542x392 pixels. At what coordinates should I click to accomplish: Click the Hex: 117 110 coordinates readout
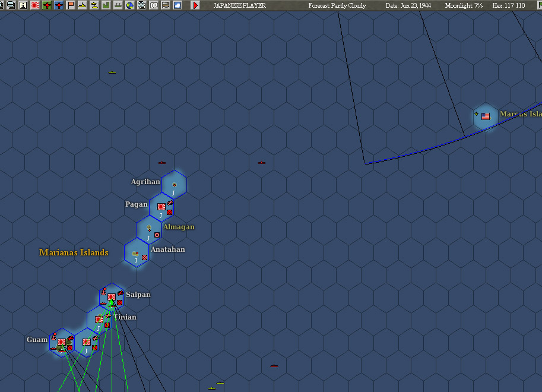point(509,5)
